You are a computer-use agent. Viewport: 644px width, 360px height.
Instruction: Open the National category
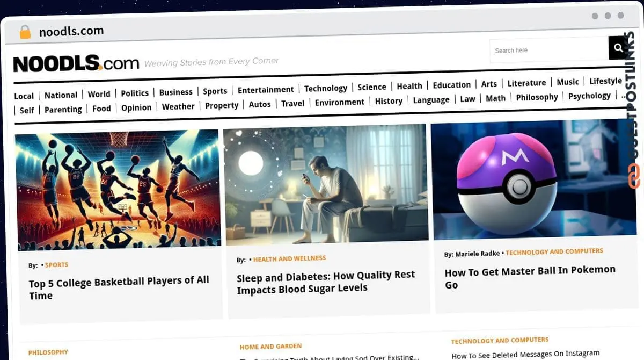click(61, 95)
